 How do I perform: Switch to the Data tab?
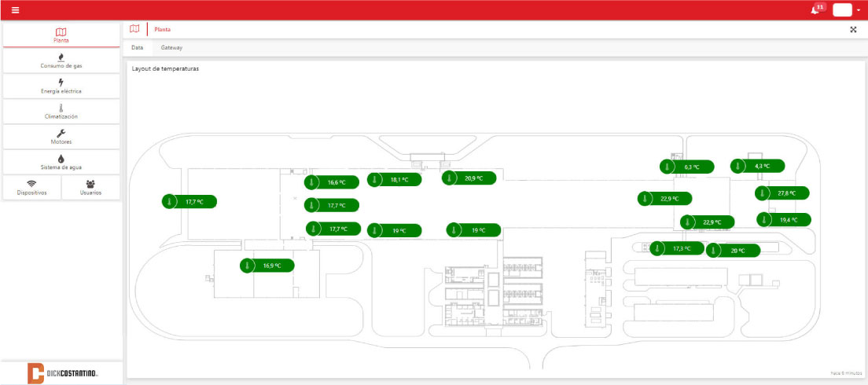pos(137,48)
